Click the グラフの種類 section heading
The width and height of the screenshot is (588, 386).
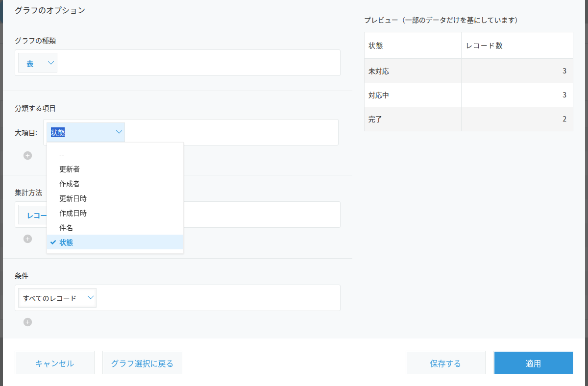[x=35, y=41]
